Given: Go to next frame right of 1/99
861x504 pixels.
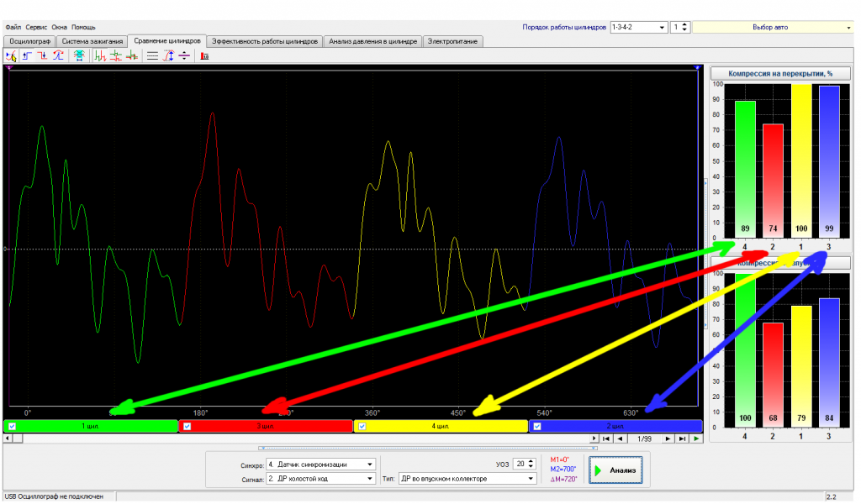Looking at the screenshot, I should (x=667, y=438).
